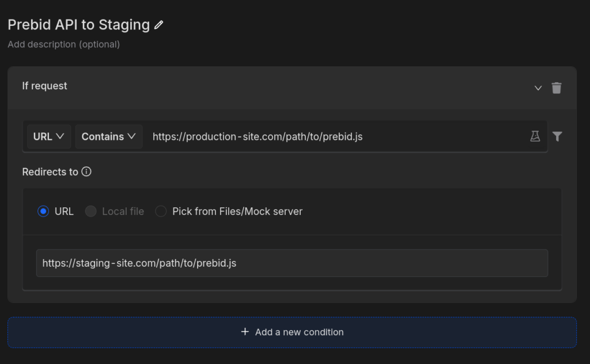This screenshot has height=364, width=590.
Task: Open the Contains operator dropdown
Action: coord(109,136)
